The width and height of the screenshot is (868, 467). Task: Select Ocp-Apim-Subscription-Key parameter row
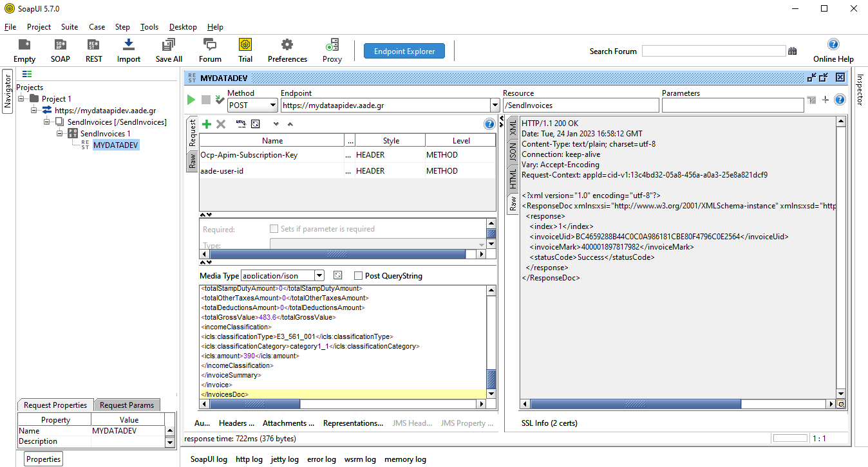pos(348,155)
